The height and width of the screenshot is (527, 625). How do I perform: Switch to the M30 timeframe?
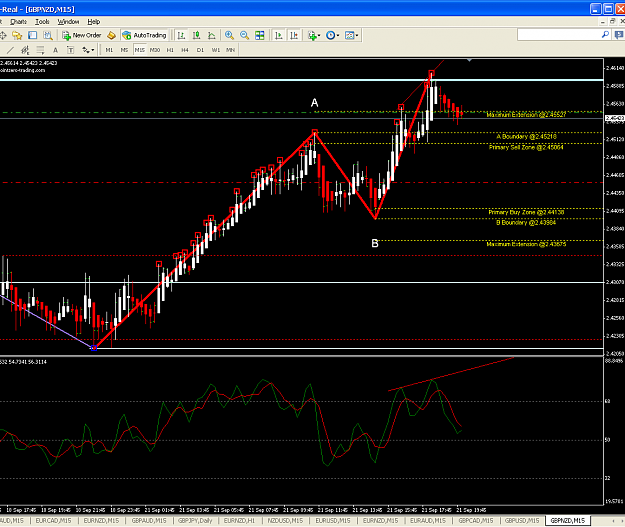click(155, 50)
